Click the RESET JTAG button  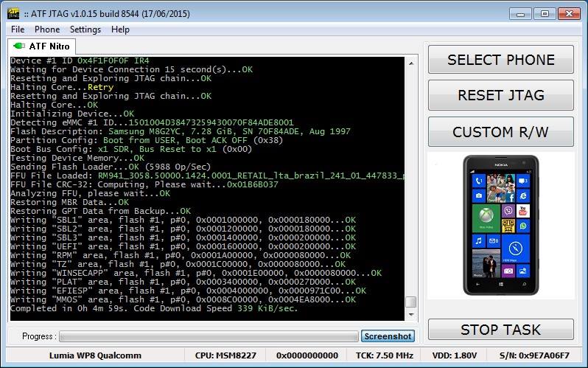500,95
